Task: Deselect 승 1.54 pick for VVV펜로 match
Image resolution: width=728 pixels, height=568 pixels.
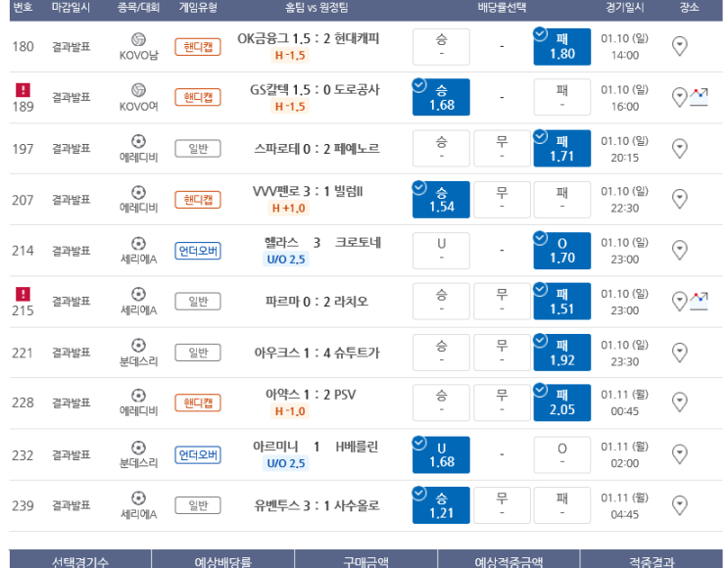Action: 441,200
